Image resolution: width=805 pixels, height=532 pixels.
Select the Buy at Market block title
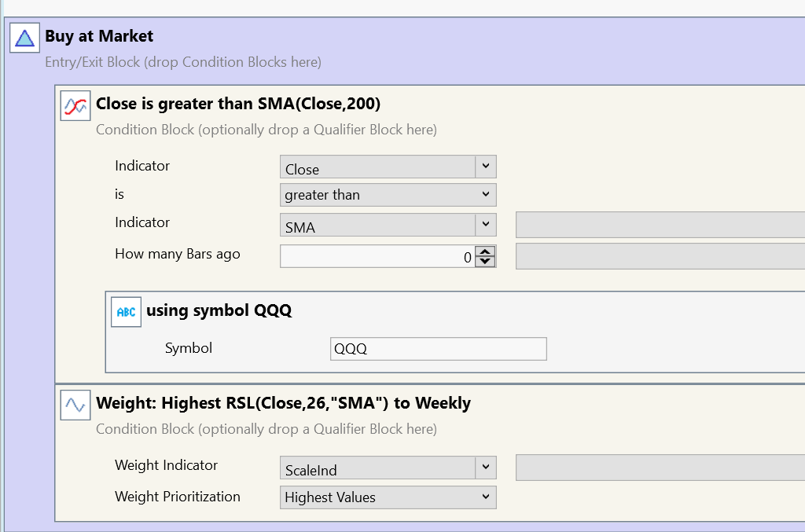click(99, 36)
